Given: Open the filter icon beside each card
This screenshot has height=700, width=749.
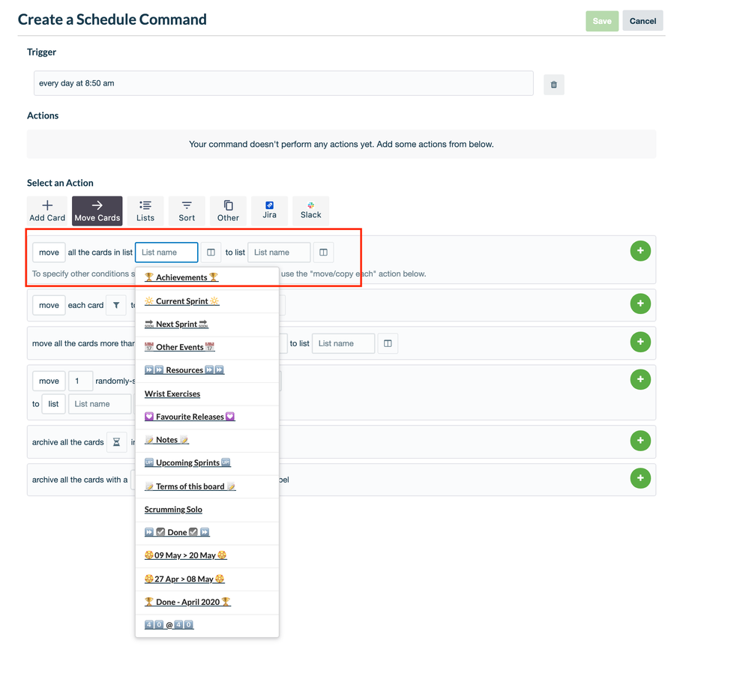Looking at the screenshot, I should pos(116,305).
